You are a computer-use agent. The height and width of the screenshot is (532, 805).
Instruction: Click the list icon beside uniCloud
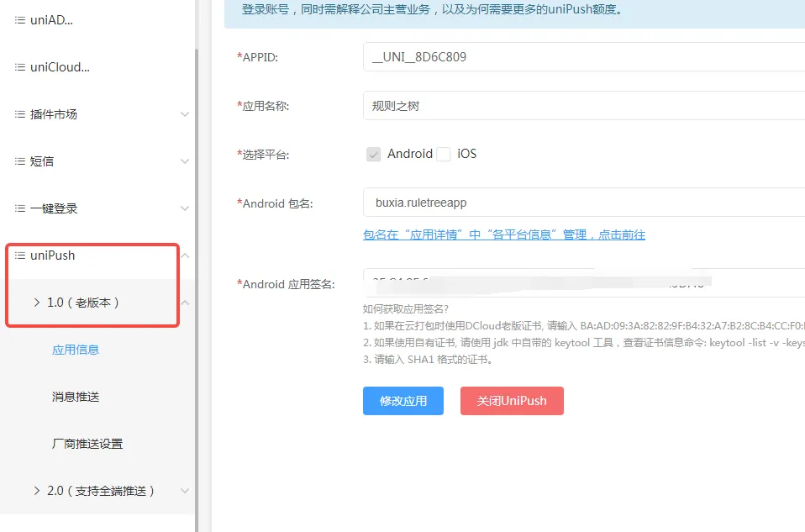(20, 67)
